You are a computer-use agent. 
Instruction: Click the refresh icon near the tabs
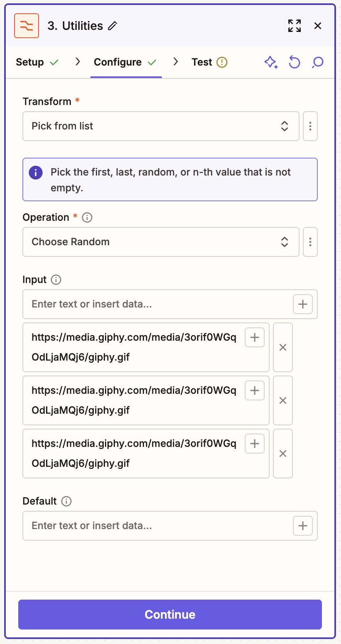coord(294,62)
